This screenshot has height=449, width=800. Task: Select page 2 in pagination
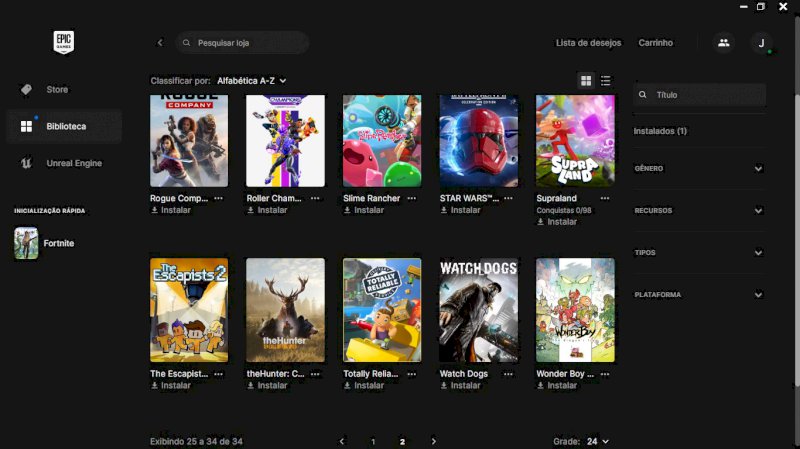tap(403, 441)
